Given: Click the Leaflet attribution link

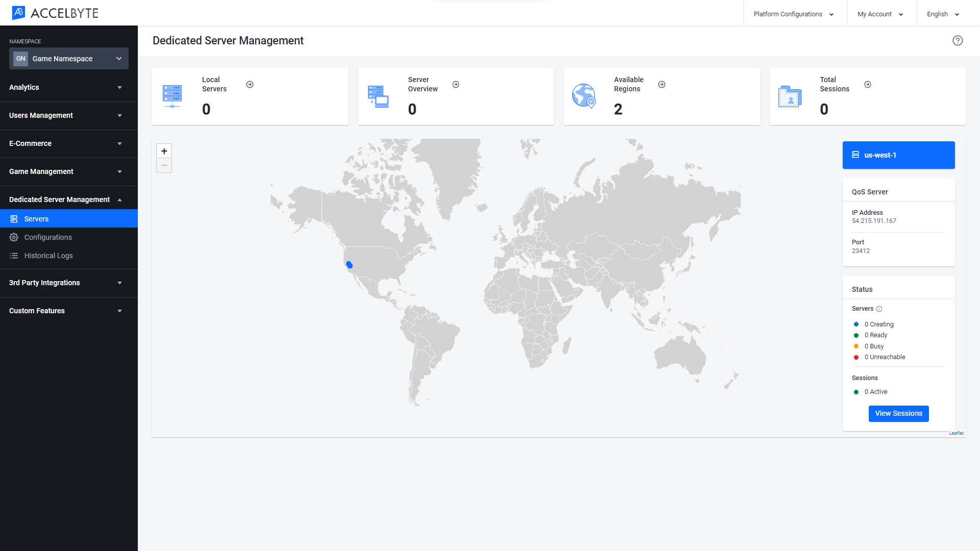Looking at the screenshot, I should [x=956, y=433].
